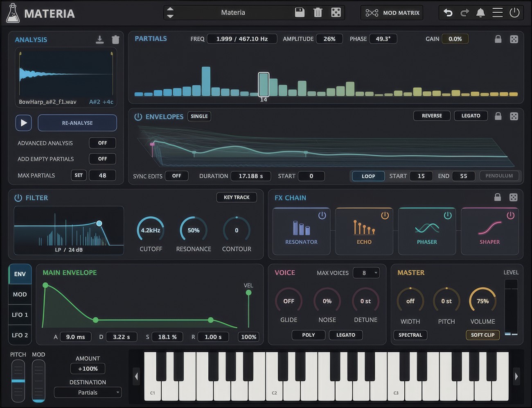532x408 pixels.
Task: Lock the Partials section
Action: point(498,39)
